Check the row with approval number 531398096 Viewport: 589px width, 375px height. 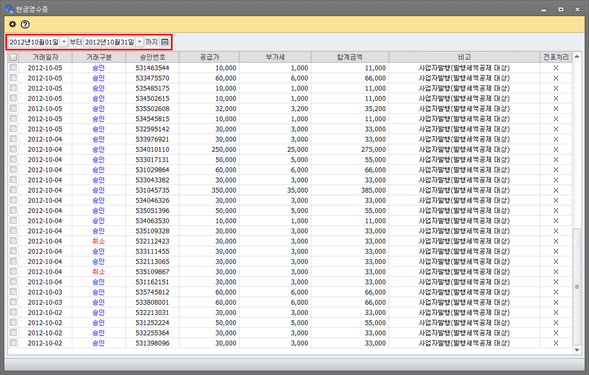point(13,343)
